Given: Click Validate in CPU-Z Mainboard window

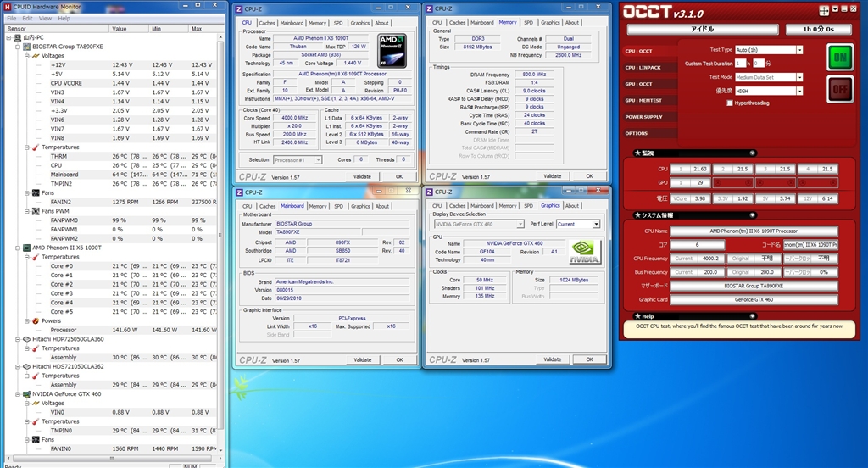Looking at the screenshot, I should pos(363,360).
